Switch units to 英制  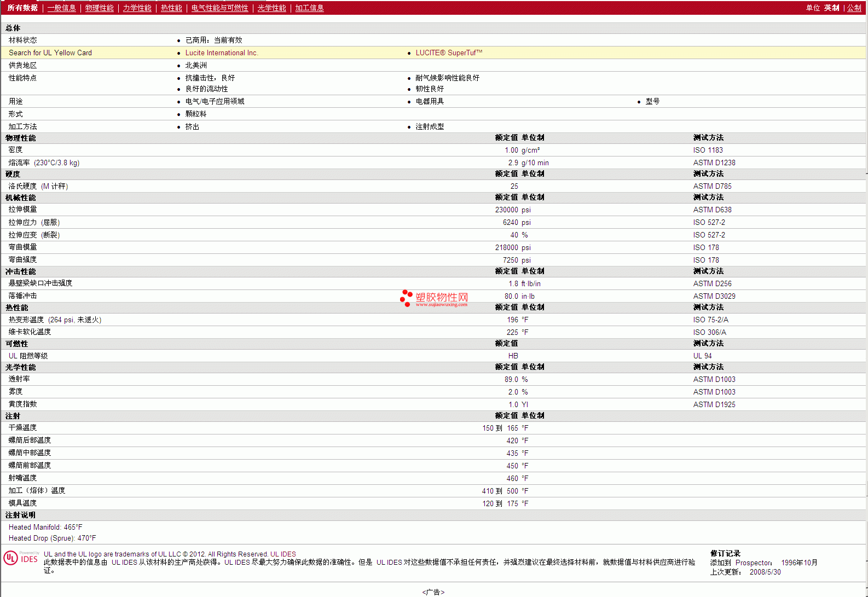click(x=832, y=8)
